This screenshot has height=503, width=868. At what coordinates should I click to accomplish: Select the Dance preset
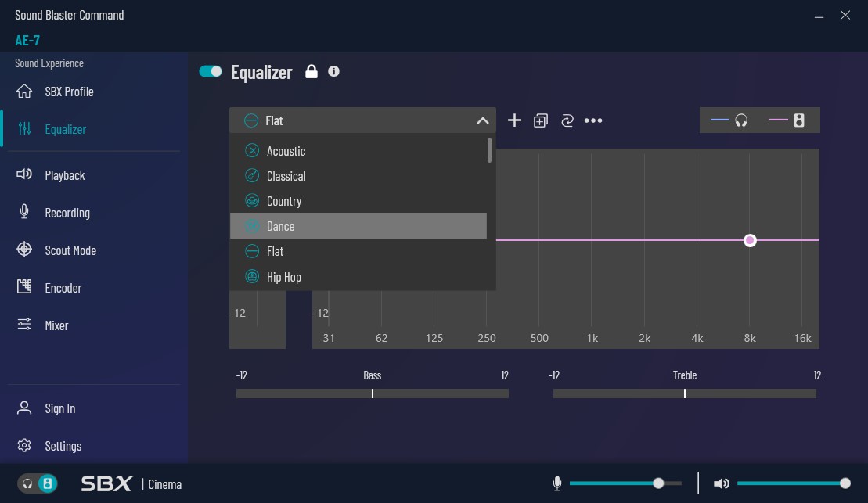click(x=358, y=226)
